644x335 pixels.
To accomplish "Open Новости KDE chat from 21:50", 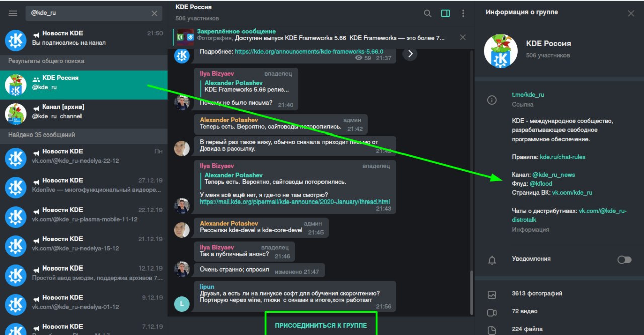I will [84, 40].
